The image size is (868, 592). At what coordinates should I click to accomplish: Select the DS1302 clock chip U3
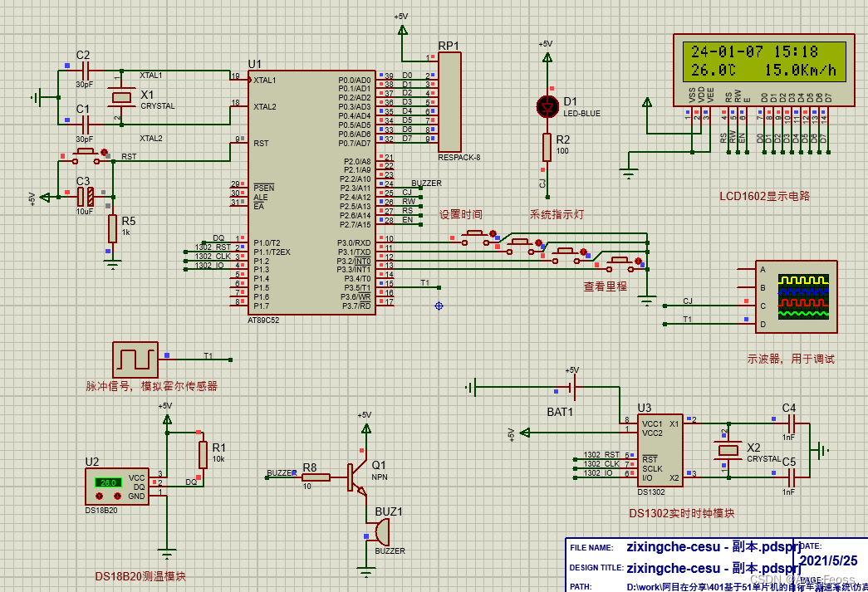[x=660, y=450]
